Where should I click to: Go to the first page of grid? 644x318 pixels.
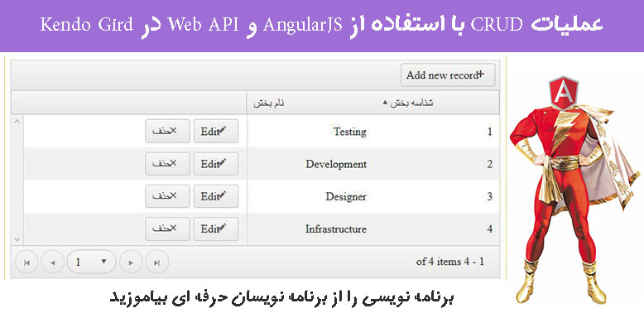click(26, 263)
